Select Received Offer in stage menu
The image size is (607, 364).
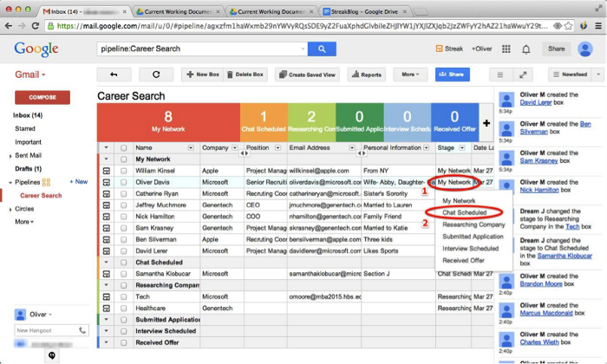click(x=463, y=260)
